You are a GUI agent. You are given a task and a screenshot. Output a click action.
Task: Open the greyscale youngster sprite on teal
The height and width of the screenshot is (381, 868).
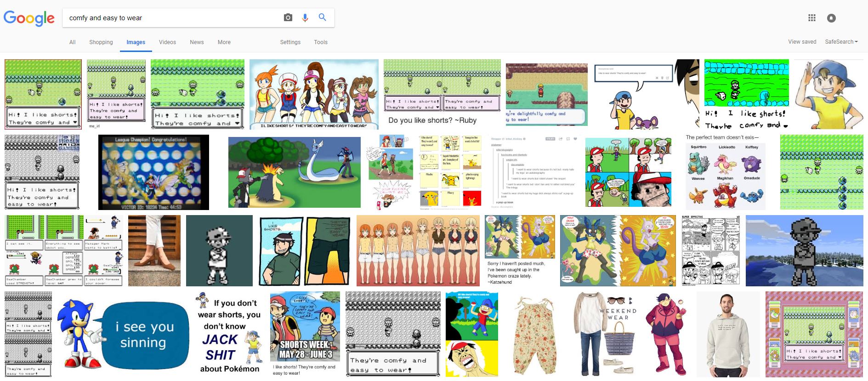219,250
